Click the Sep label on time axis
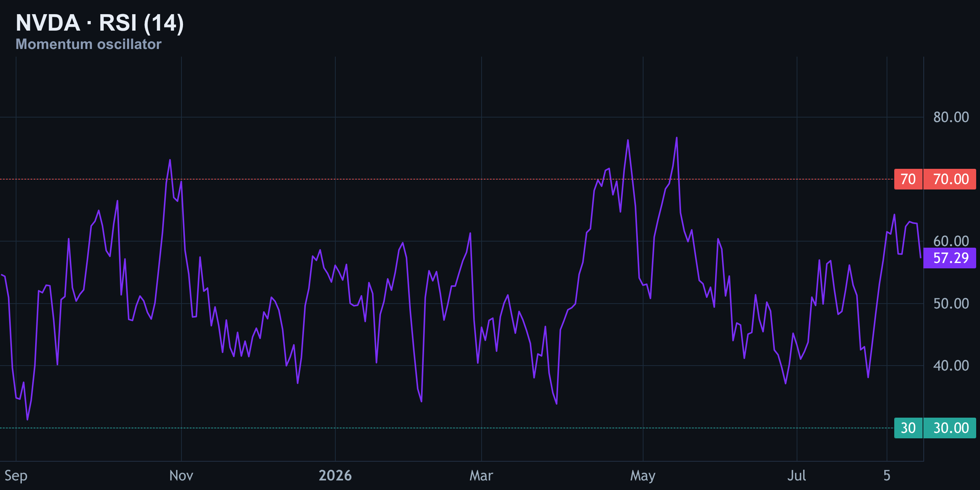Viewport: 980px width, 490px height. (16, 476)
